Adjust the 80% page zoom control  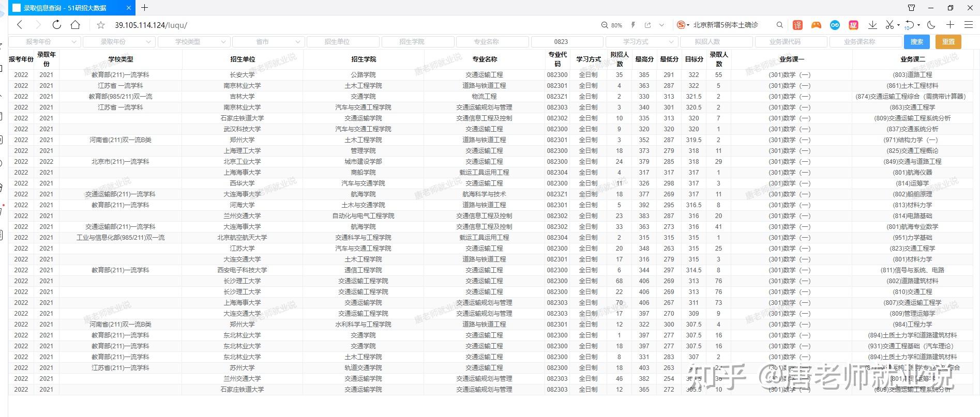pyautogui.click(x=611, y=25)
